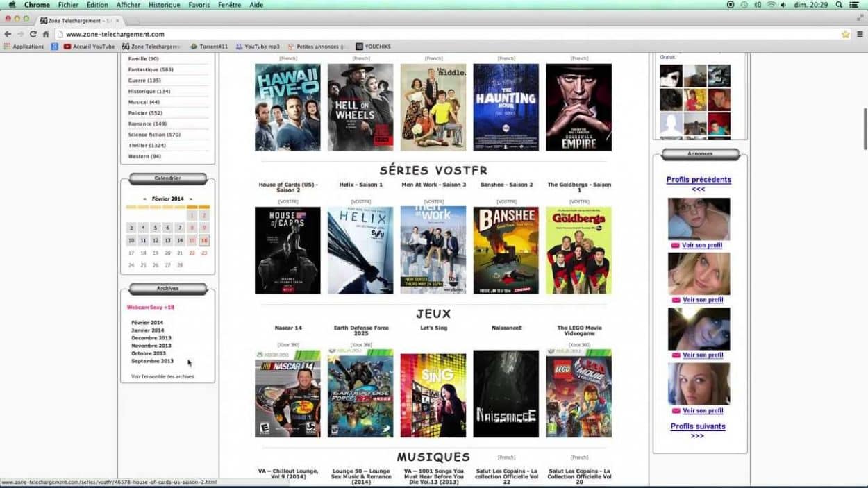Open the Applications shortcut in bookmarks bar
868x488 pixels.
click(x=24, y=47)
